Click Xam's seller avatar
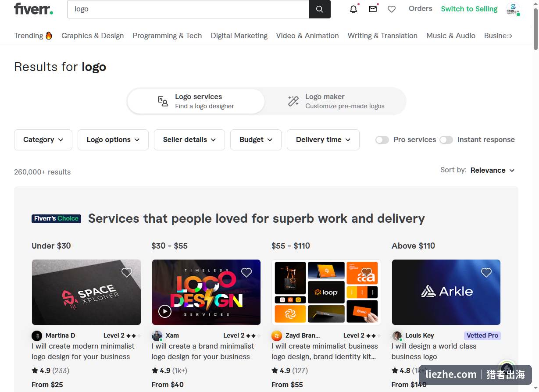This screenshot has width=539, height=392. (157, 336)
